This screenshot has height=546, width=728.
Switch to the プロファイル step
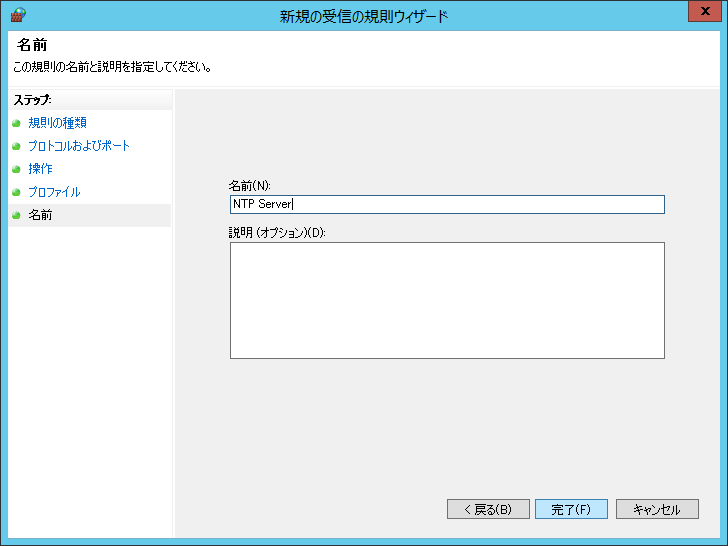pyautogui.click(x=54, y=192)
